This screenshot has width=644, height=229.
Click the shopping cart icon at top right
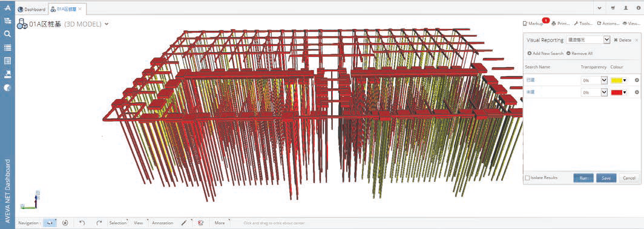[613, 8]
